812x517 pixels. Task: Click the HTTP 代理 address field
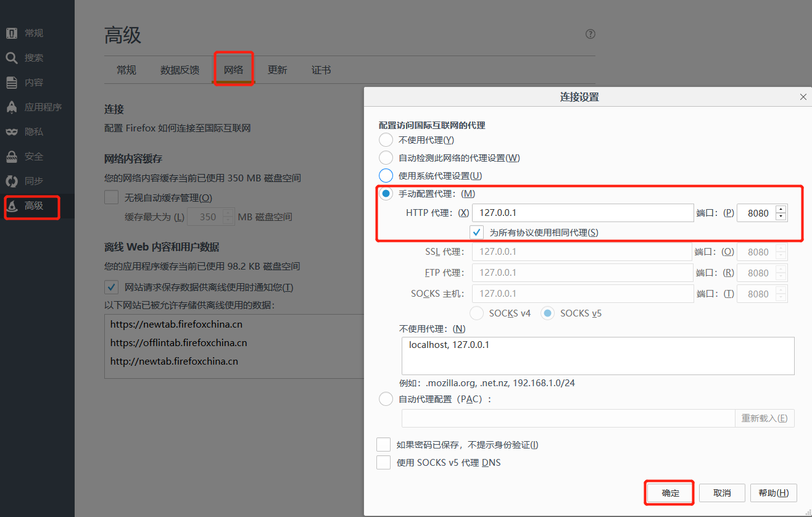pos(584,213)
